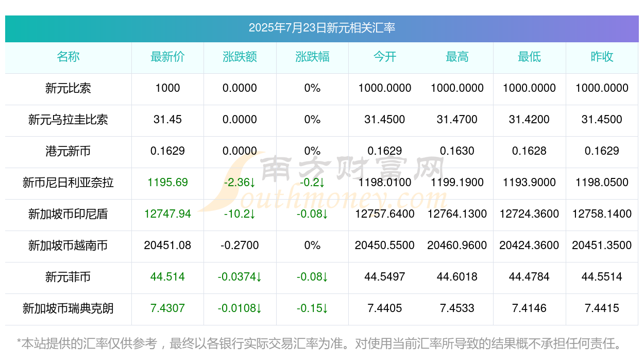The image size is (644, 360).
Task: Select opening value 44.5497
Action: [385, 277]
